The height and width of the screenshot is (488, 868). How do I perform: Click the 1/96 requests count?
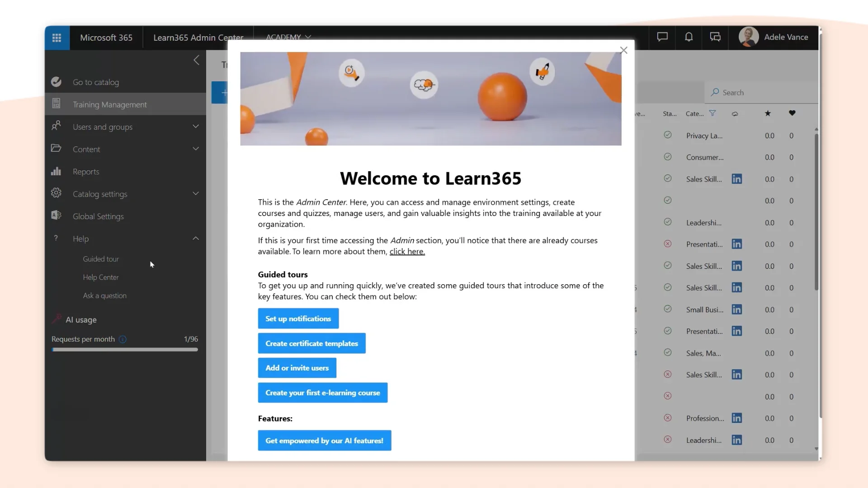click(x=191, y=339)
